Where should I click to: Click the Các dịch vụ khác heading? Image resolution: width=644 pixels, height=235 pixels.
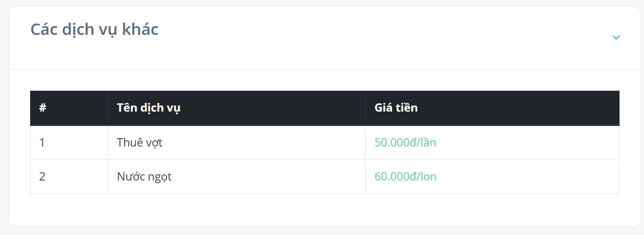[x=94, y=30]
